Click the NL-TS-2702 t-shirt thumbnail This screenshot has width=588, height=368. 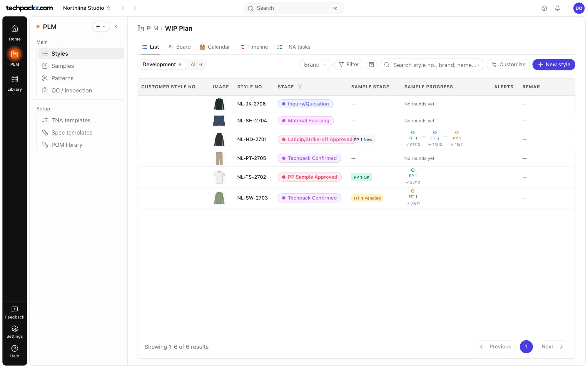(219, 177)
